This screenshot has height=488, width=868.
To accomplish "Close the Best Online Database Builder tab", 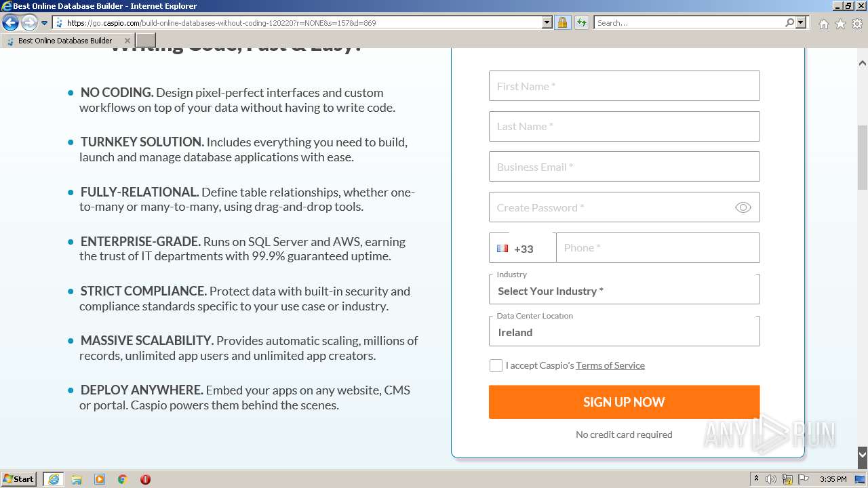I will pos(127,41).
